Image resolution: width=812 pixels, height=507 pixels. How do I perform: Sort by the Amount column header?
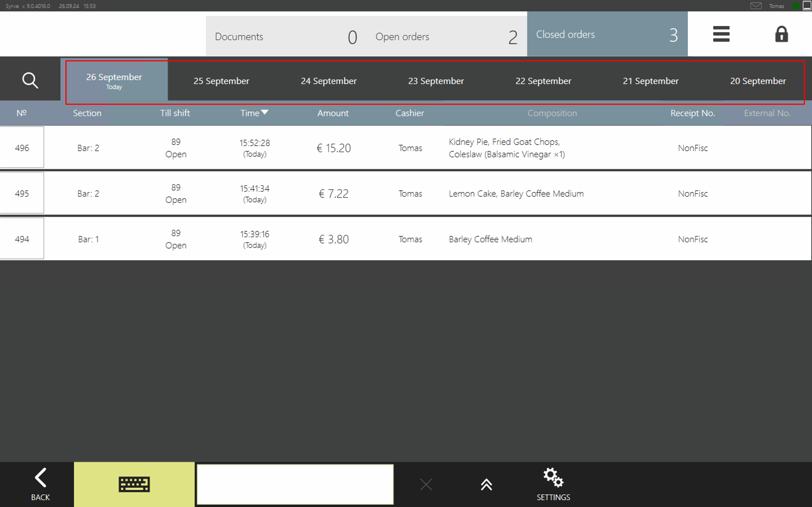pyautogui.click(x=333, y=113)
